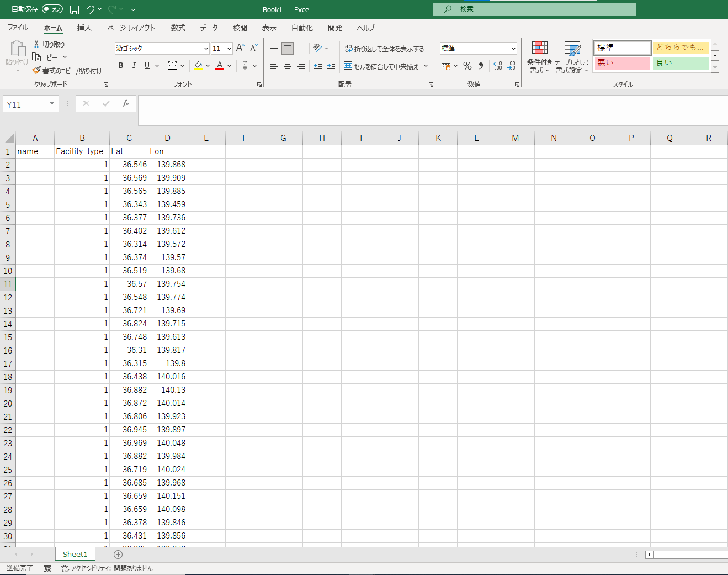Click the Format Painter brush icon
The width and height of the screenshot is (728, 575).
pyautogui.click(x=36, y=71)
